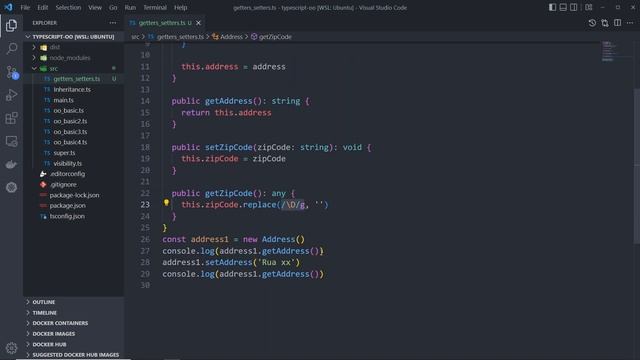Collapse the TYPESCRIPT-OO workspace folder

coord(73,37)
